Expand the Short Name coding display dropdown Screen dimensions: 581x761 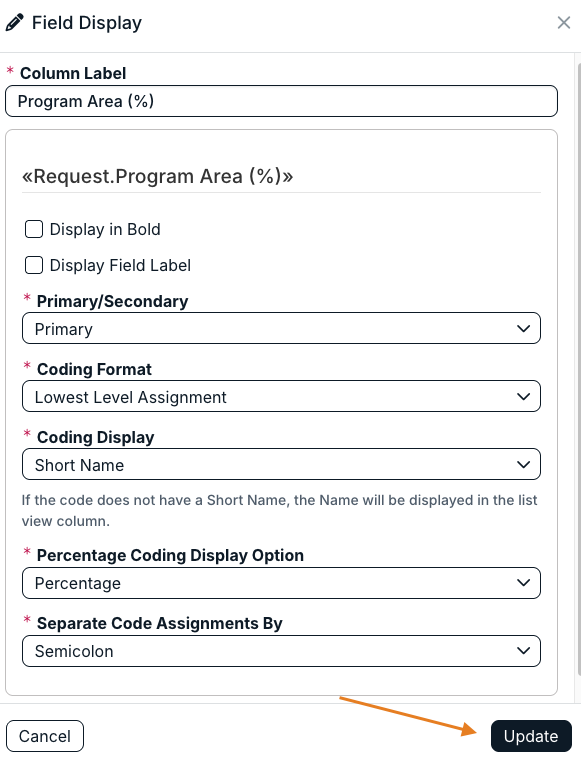point(281,464)
